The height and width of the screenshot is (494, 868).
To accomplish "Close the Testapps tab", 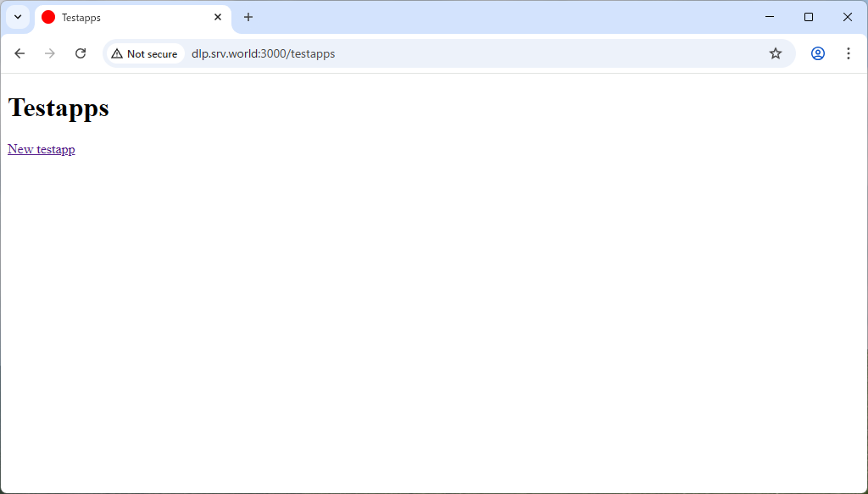I will 218,17.
